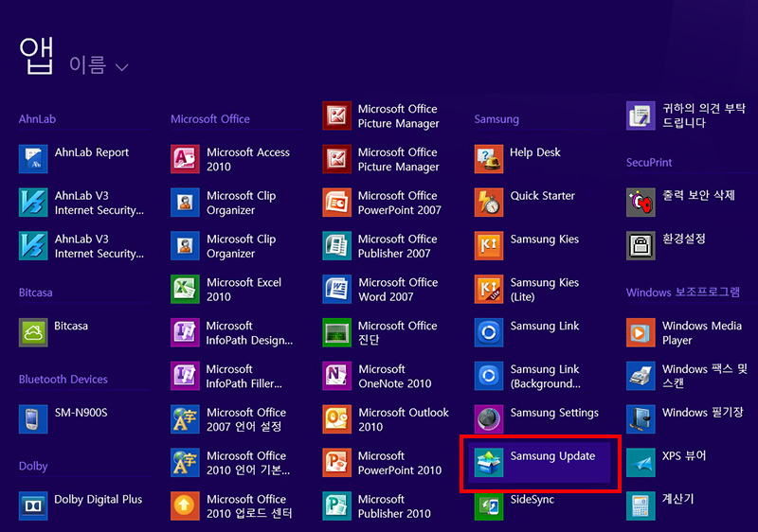Click the SecuPrint group header
Image resolution: width=758 pixels, height=532 pixels.
tap(649, 162)
